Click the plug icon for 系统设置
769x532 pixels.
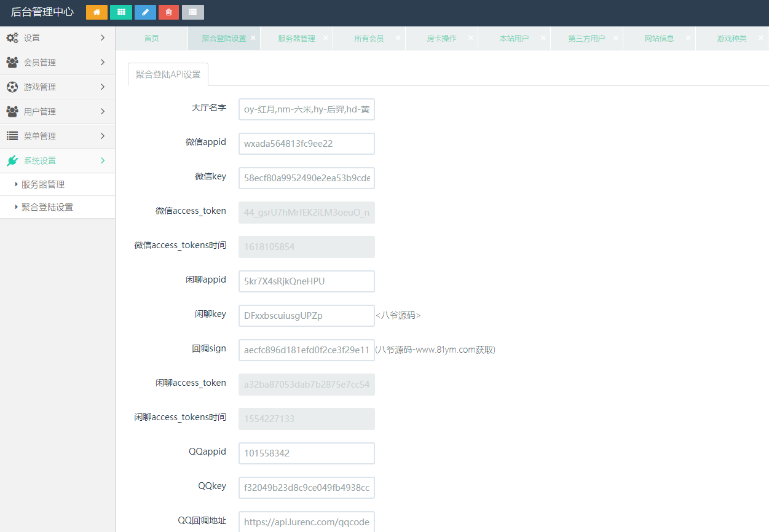(12, 161)
